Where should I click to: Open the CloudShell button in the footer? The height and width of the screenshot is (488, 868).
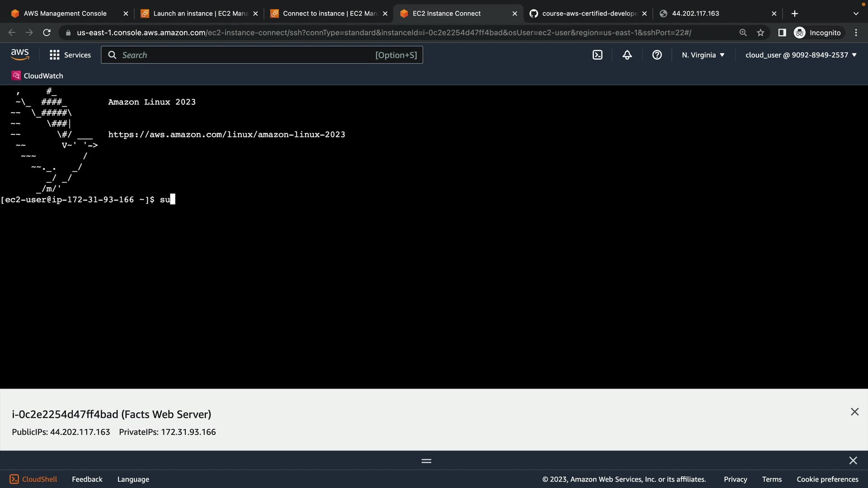click(33, 479)
